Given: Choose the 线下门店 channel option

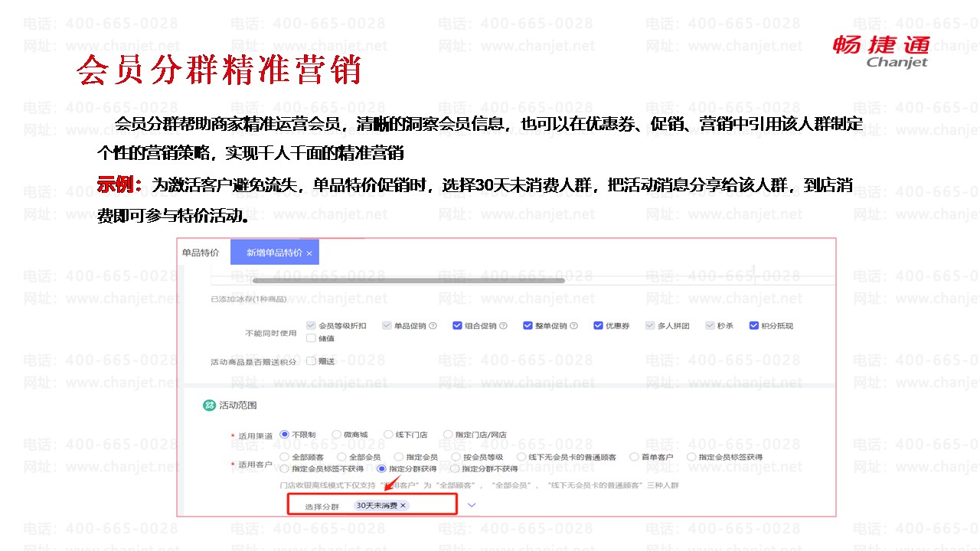Looking at the screenshot, I should point(388,435).
